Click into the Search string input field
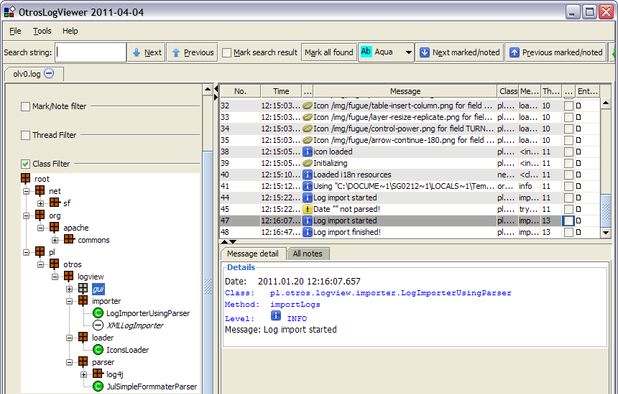 [x=90, y=52]
